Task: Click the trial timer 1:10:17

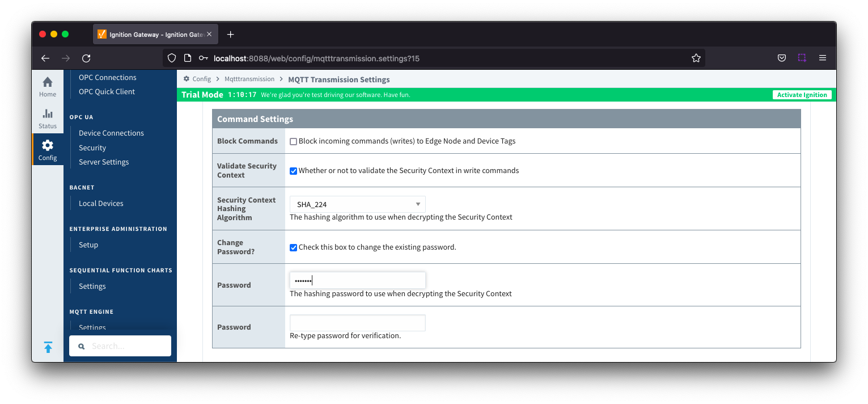Action: coord(242,95)
